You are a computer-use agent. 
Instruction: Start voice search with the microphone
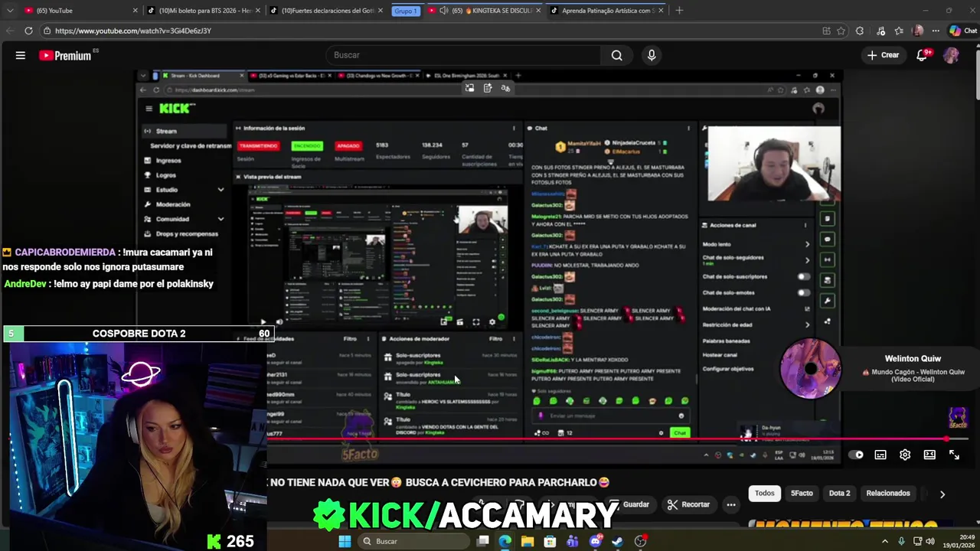(652, 55)
